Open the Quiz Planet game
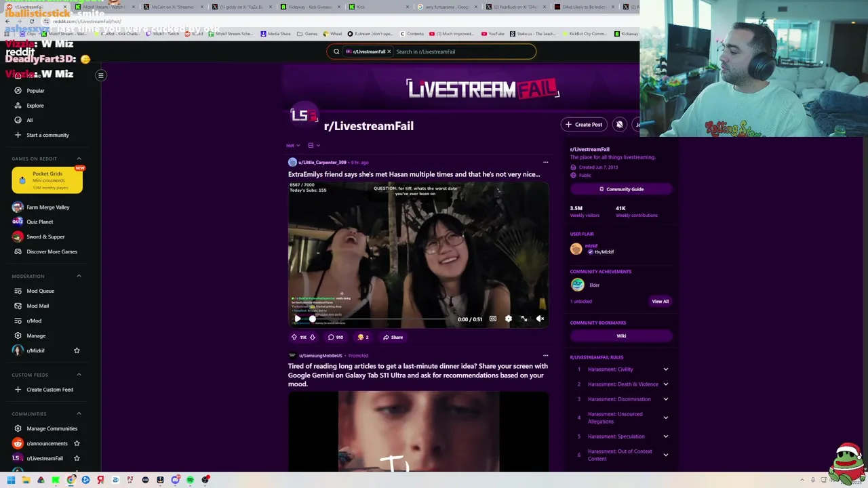Screen dimensions: 868x488 tap(33, 222)
